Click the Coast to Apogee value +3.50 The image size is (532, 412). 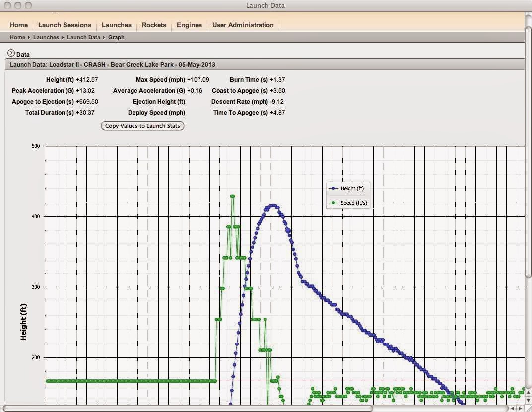click(277, 91)
